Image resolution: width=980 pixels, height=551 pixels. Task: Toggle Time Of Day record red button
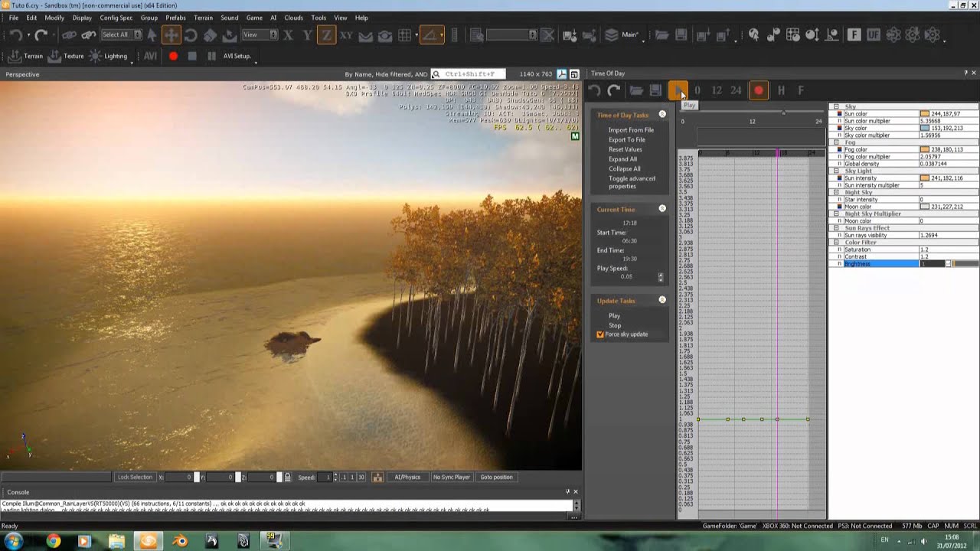759,90
